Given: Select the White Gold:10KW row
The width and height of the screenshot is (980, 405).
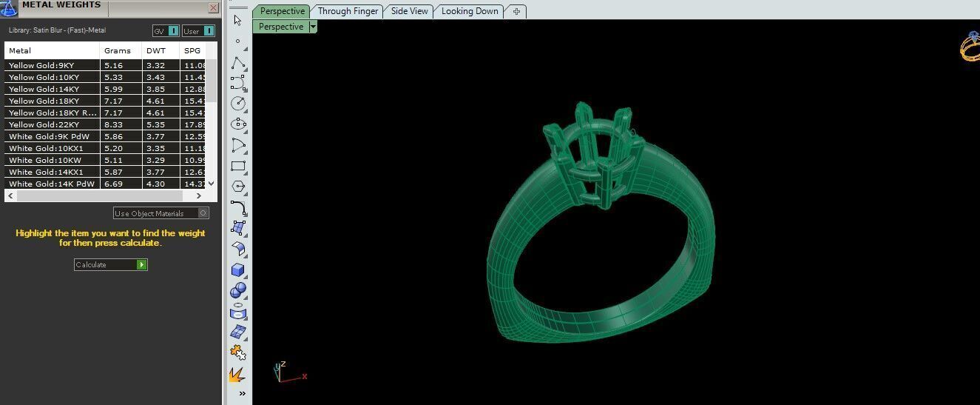Looking at the screenshot, I should pyautogui.click(x=105, y=160).
